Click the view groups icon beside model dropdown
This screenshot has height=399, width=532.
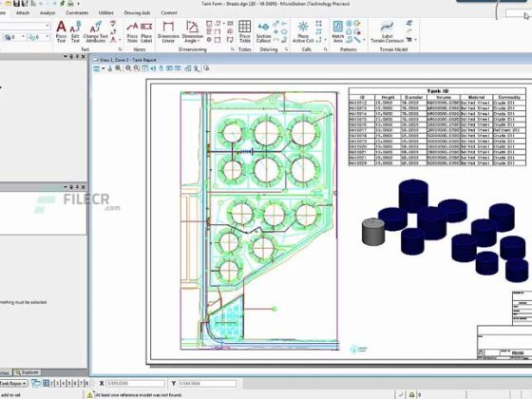(x=36, y=384)
